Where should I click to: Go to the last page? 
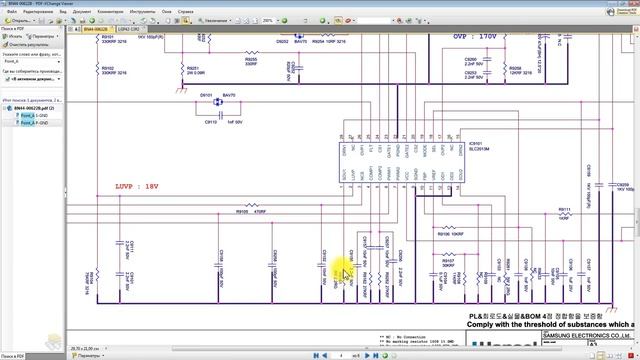(x=376, y=356)
